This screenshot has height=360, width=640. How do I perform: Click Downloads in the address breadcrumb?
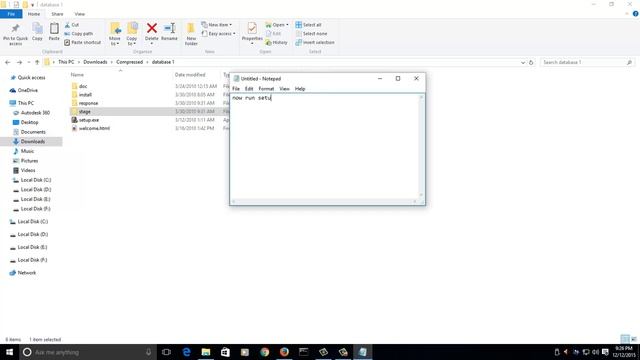coord(95,62)
